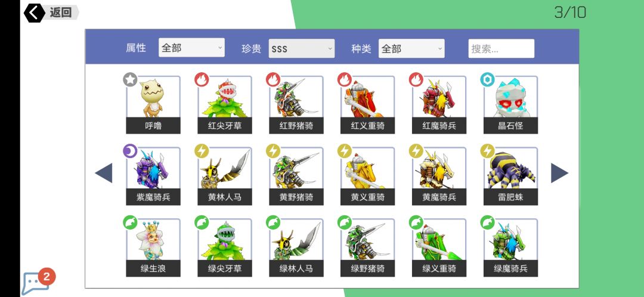644x297 pixels.
Task: Go to the previous page with left arrow
Action: pyautogui.click(x=104, y=173)
